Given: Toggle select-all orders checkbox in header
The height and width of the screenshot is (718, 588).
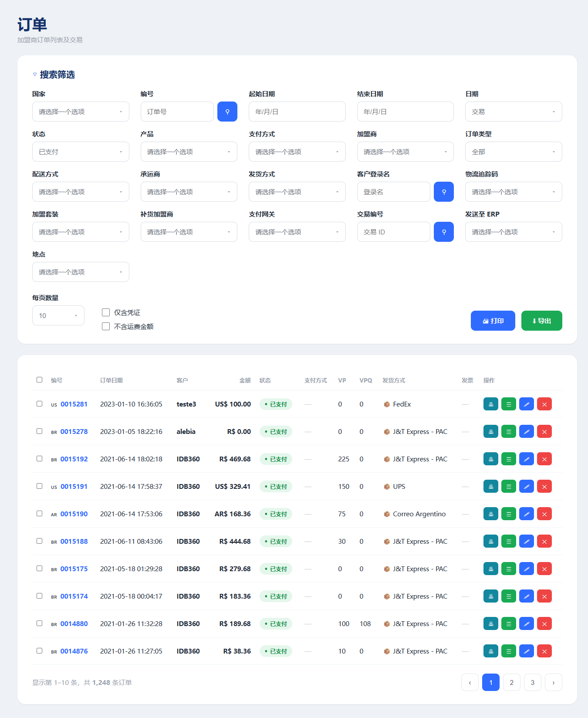Looking at the screenshot, I should tap(40, 379).
